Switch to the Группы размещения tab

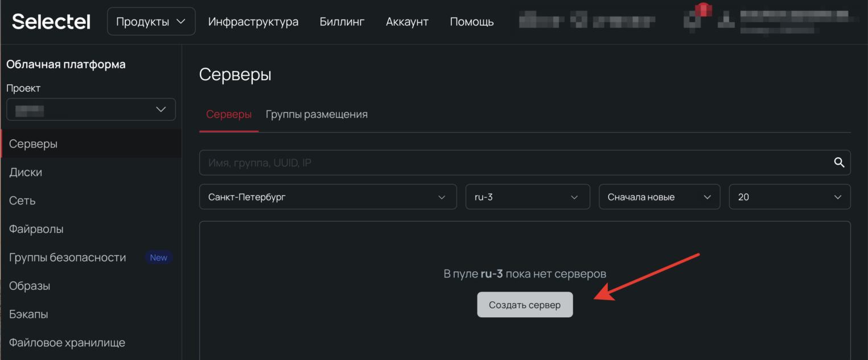pyautogui.click(x=316, y=114)
